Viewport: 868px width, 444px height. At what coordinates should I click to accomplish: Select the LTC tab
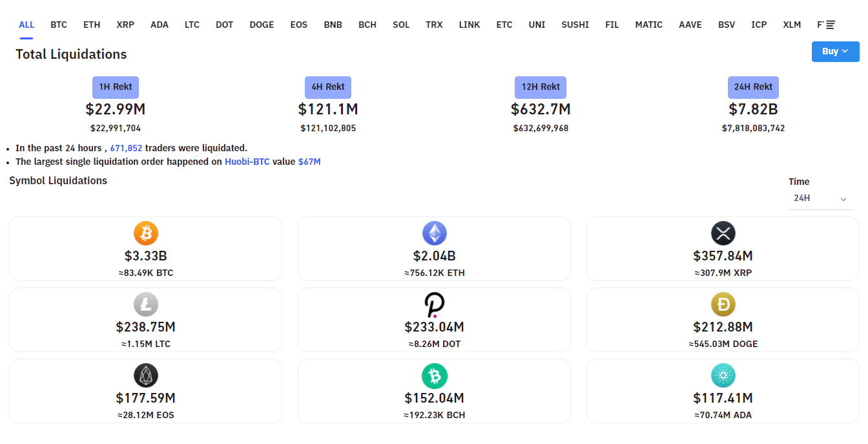pos(192,25)
